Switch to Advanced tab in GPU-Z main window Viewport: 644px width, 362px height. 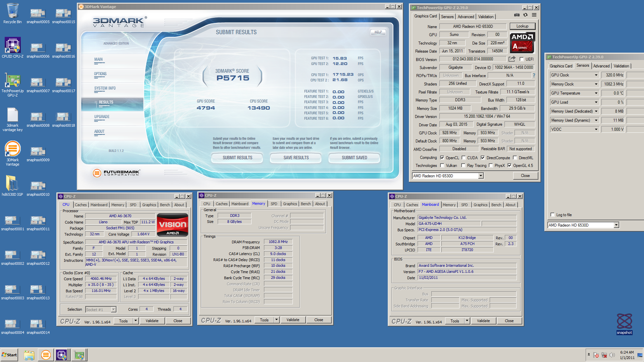point(466,17)
